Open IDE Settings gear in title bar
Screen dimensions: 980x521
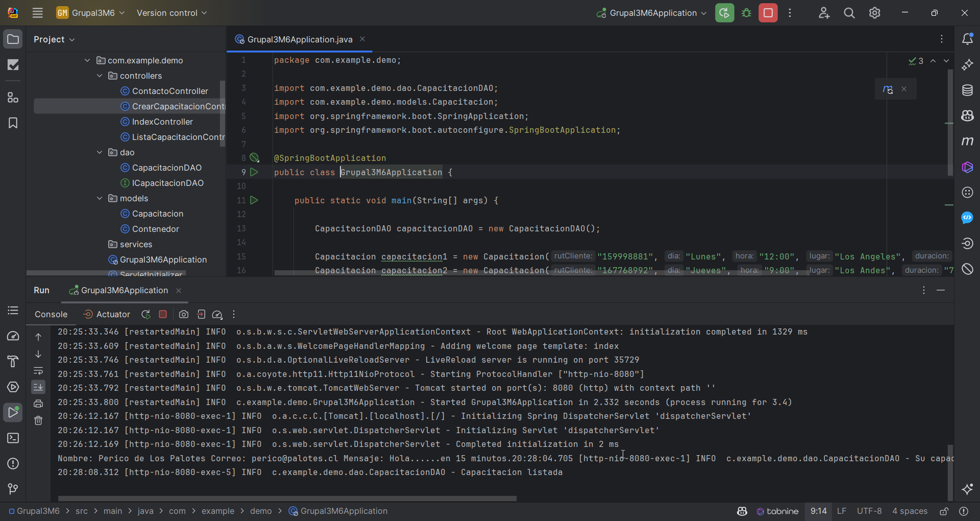pyautogui.click(x=875, y=13)
